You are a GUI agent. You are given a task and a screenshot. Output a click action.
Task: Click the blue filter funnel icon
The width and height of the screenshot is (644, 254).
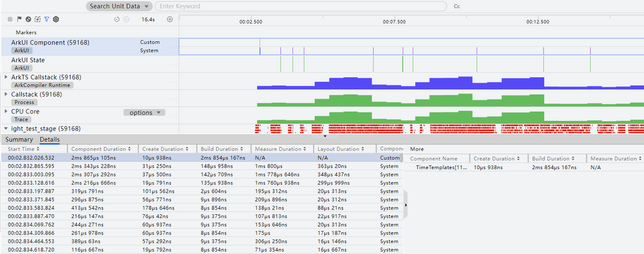point(47,19)
